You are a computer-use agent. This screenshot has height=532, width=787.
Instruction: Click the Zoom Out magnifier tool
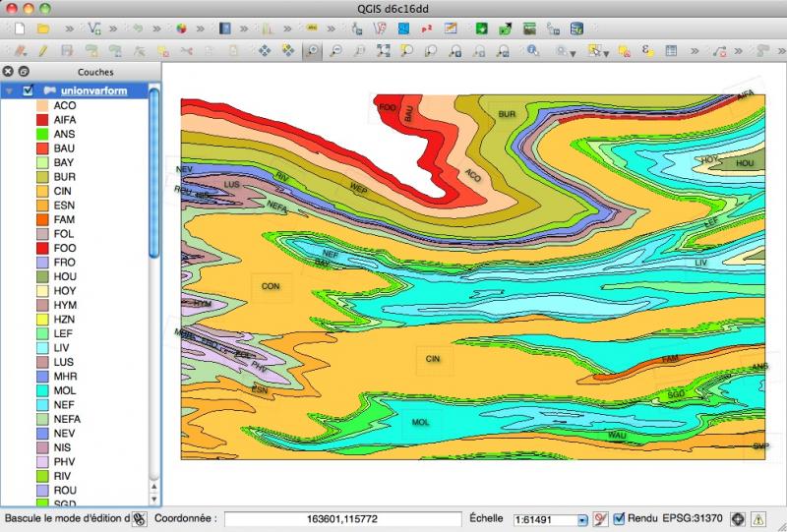[x=335, y=50]
